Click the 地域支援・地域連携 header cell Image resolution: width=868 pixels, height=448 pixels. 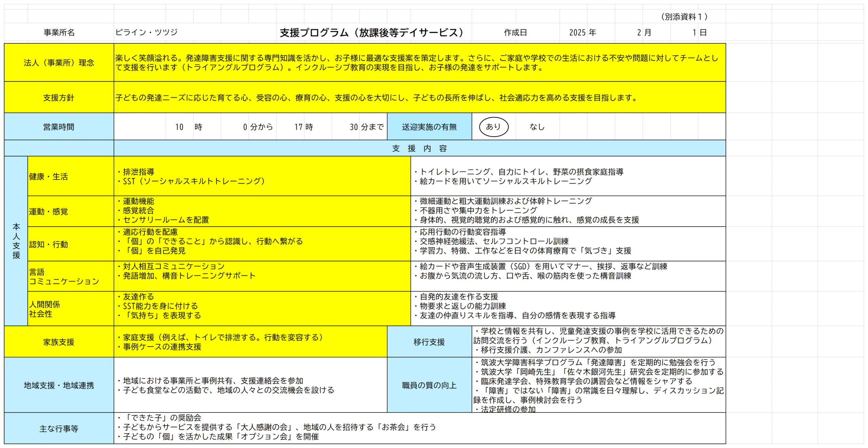[x=59, y=385]
